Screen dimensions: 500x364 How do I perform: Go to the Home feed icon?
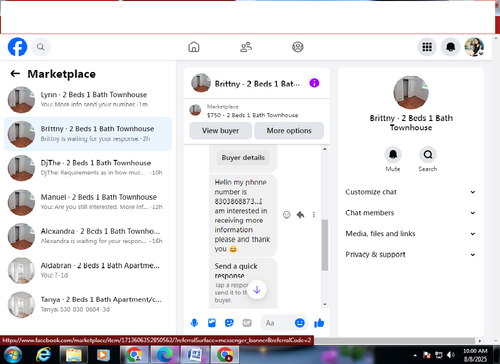(194, 47)
